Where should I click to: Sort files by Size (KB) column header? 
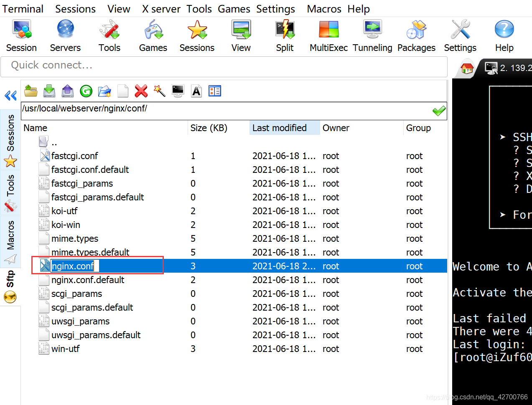coord(218,128)
